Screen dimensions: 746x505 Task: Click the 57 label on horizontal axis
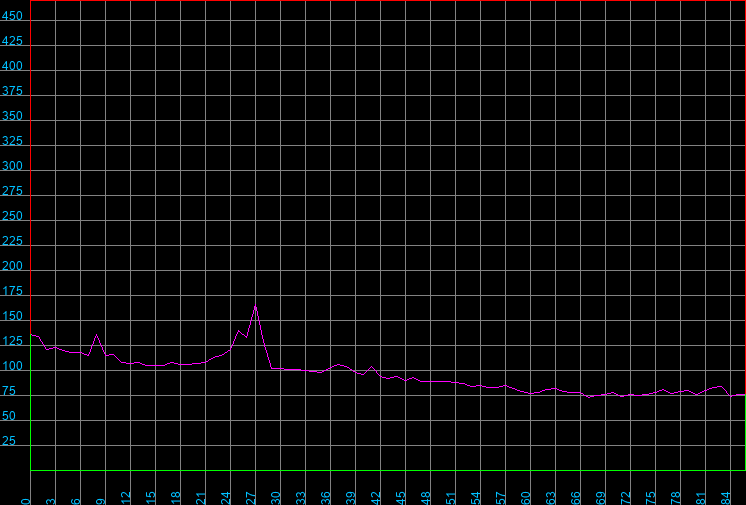point(500,498)
